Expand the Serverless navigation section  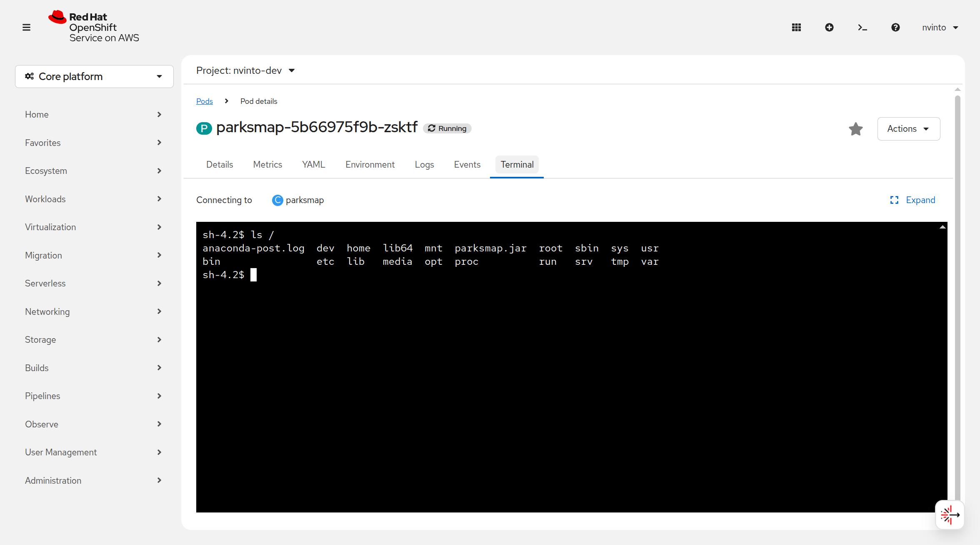pos(94,283)
